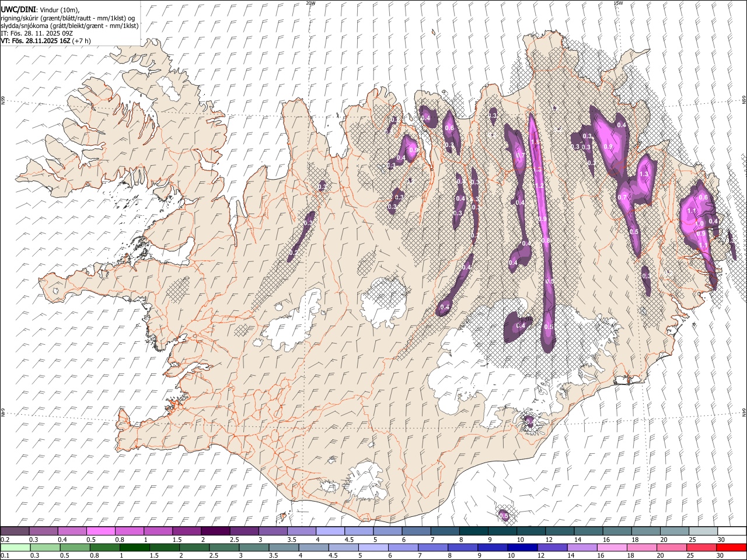Click the '0.7' snowfall value in the east

pos(622,198)
